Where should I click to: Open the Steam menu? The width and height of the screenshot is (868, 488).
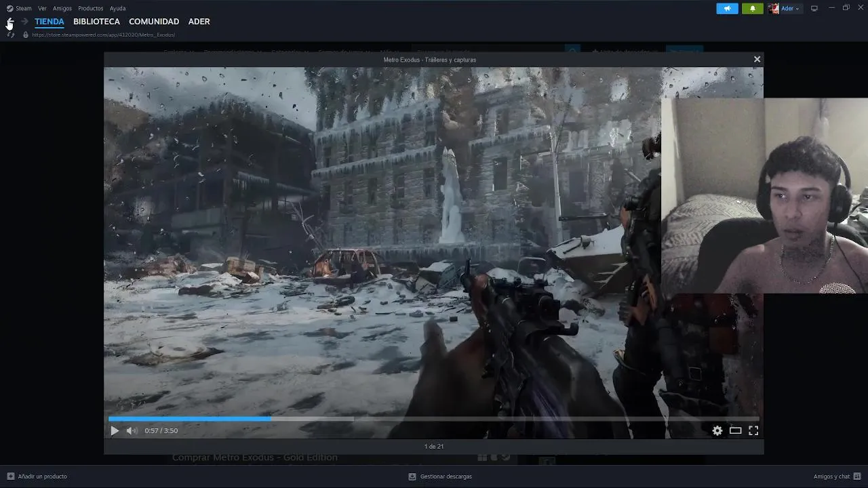click(24, 8)
